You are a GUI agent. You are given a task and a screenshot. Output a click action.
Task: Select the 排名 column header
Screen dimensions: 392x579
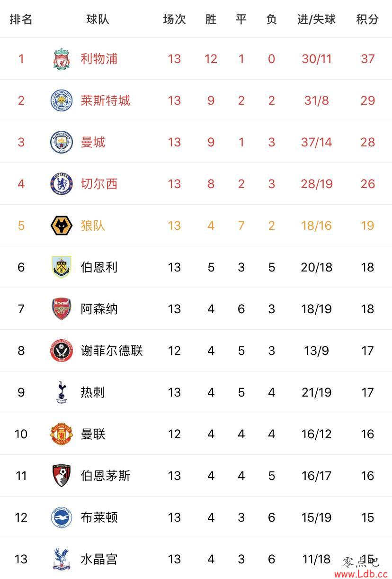tap(21, 19)
